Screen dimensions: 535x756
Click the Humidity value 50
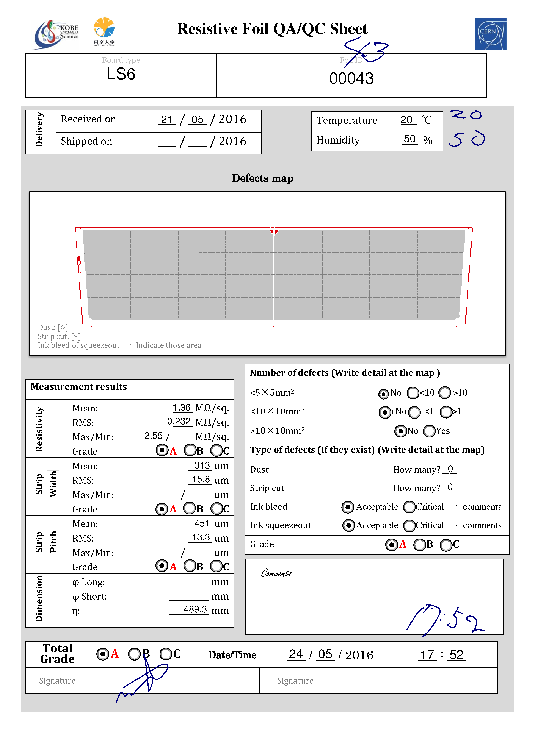tap(409, 139)
